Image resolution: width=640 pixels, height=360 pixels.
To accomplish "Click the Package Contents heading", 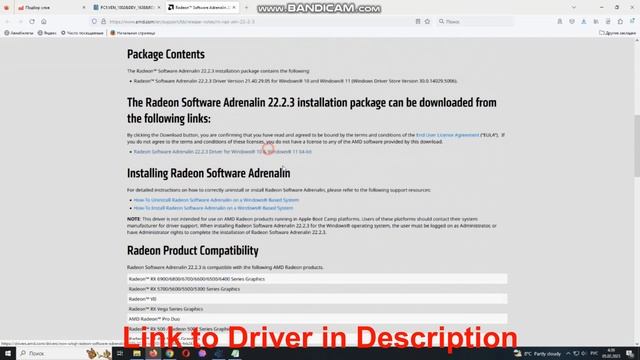I will 166,54.
